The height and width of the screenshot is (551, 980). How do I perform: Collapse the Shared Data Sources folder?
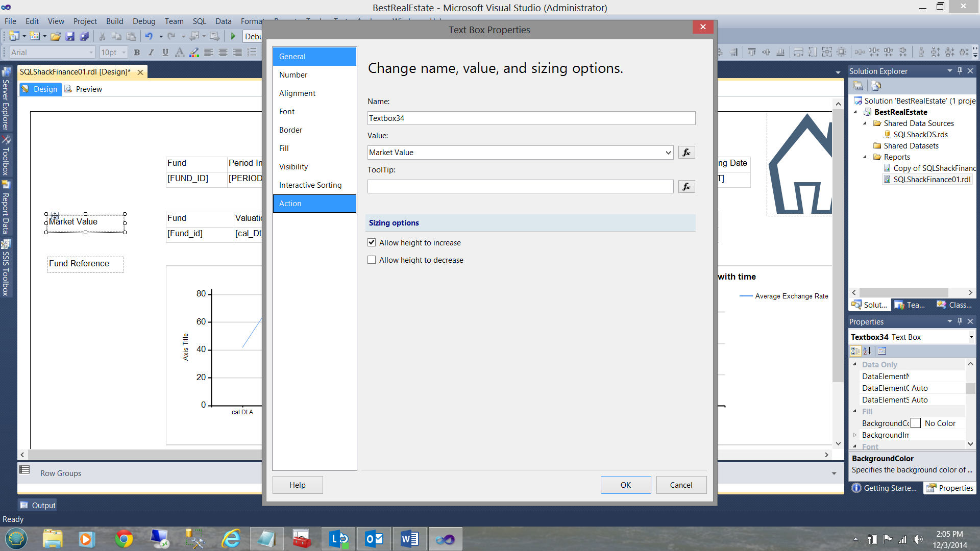point(865,123)
